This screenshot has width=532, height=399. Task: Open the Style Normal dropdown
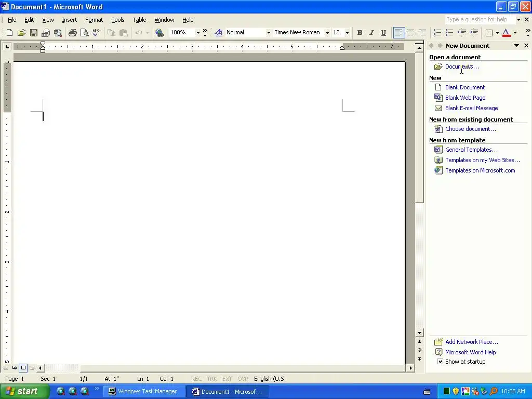click(x=269, y=33)
